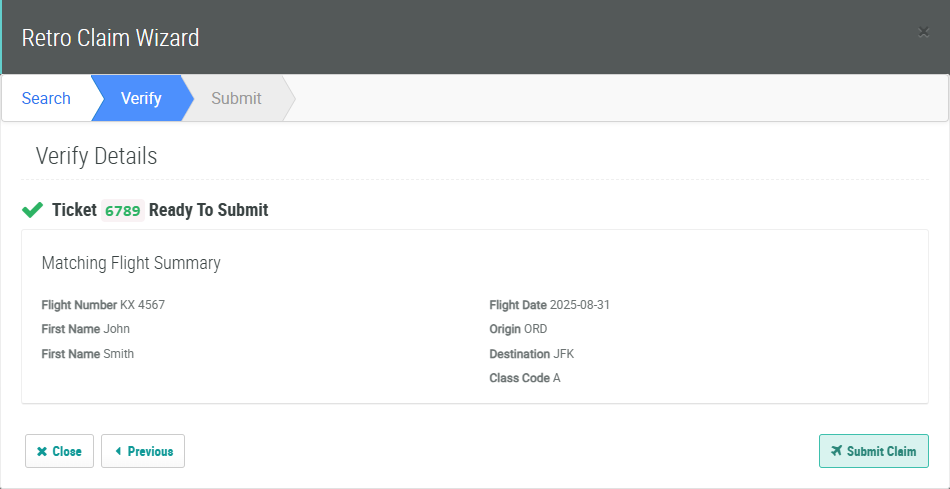Click the First Name John entry
The height and width of the screenshot is (489, 950).
coord(86,329)
